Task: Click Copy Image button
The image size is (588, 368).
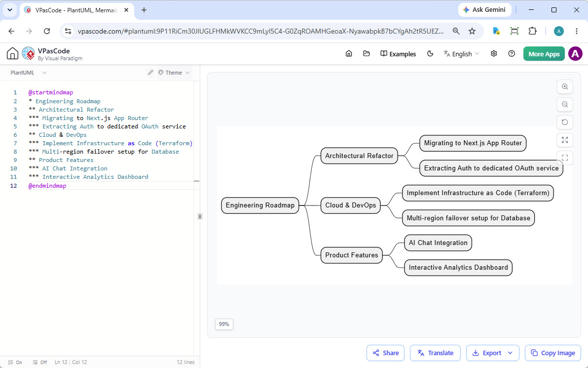Action: click(553, 353)
